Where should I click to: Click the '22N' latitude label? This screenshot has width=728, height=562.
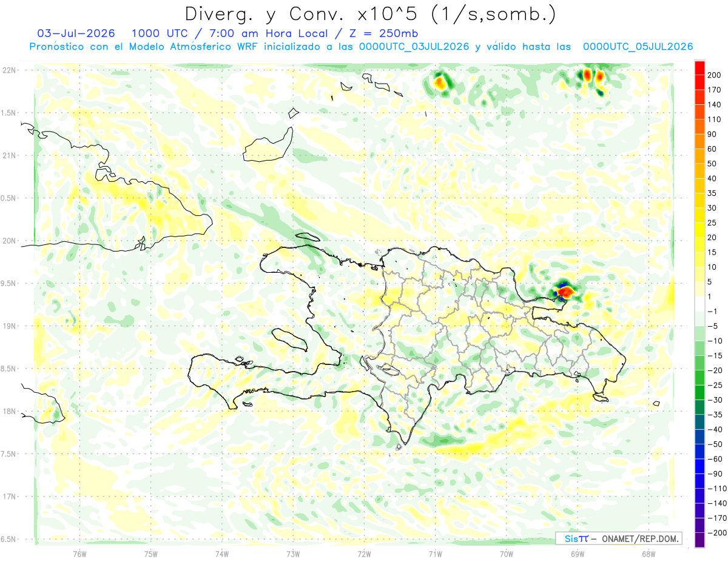9,70
